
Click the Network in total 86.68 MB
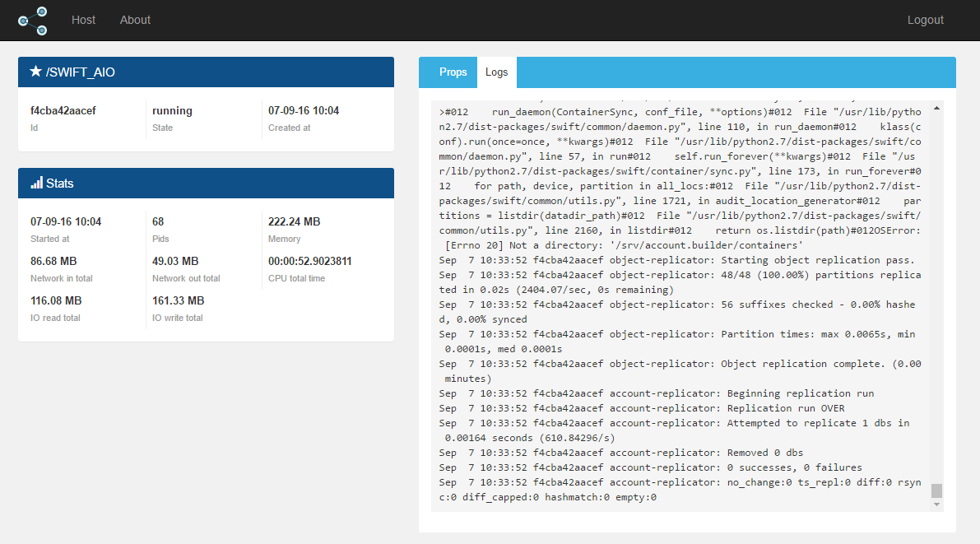tap(53, 262)
